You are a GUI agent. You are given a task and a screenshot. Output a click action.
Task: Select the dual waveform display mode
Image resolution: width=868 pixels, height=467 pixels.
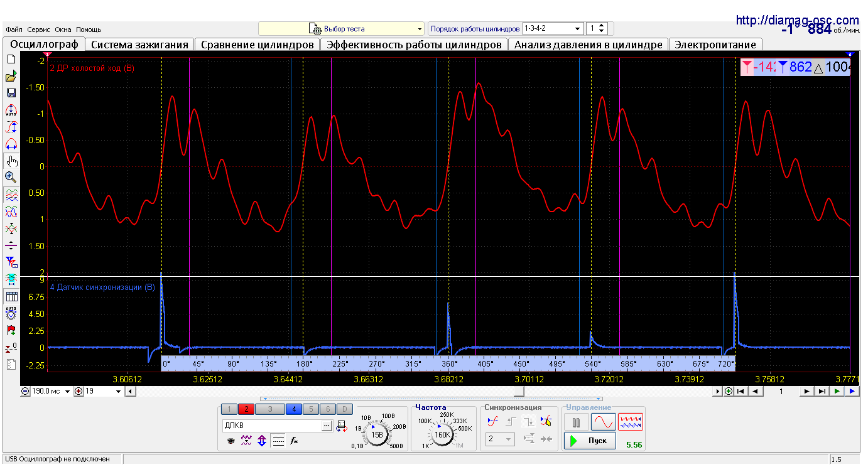coord(631,422)
